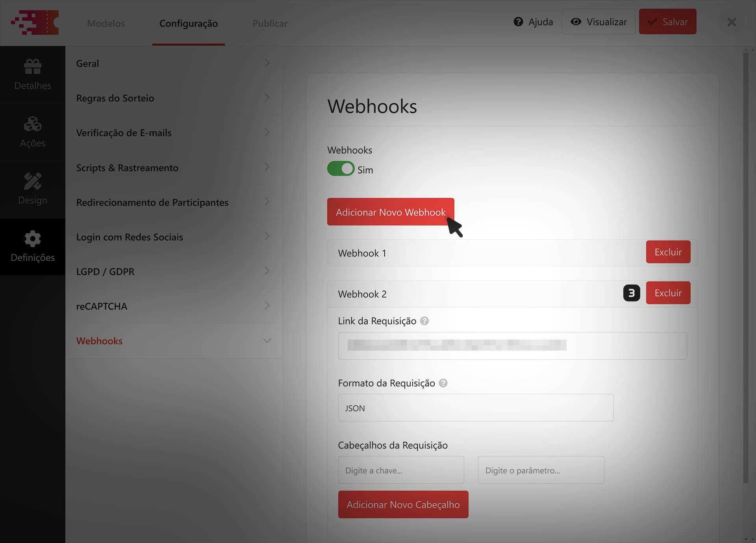Screen dimensions: 756x543
Task: Close the editor with X icon
Action: coord(732,22)
